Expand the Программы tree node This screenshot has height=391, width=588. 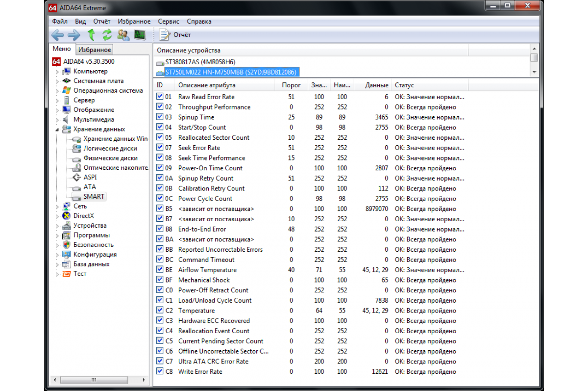point(57,235)
